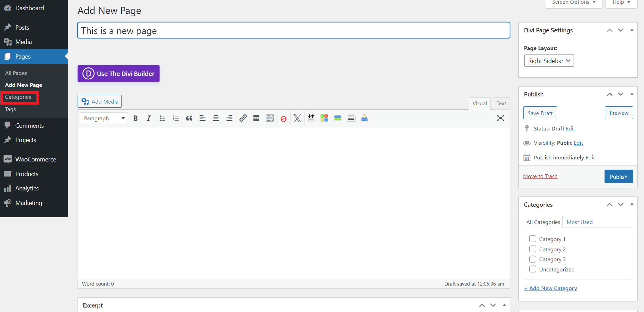Open Categories under Pages submenu
644x312 pixels.
pyautogui.click(x=18, y=97)
